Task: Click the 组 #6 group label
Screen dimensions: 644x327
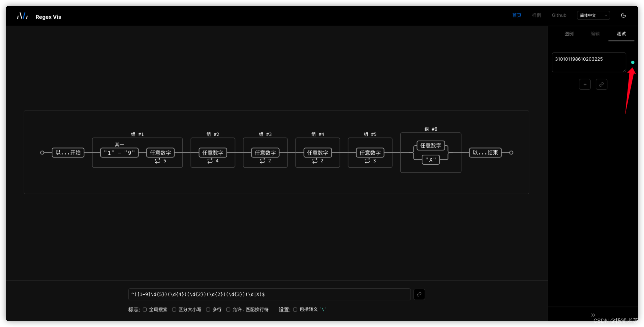Action: click(x=431, y=129)
